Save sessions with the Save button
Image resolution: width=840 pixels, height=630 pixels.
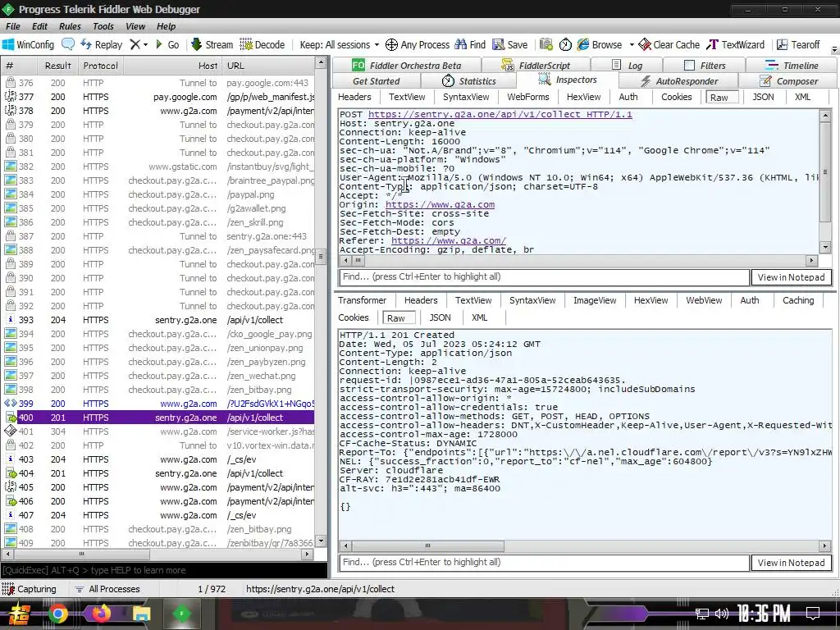tap(510, 44)
